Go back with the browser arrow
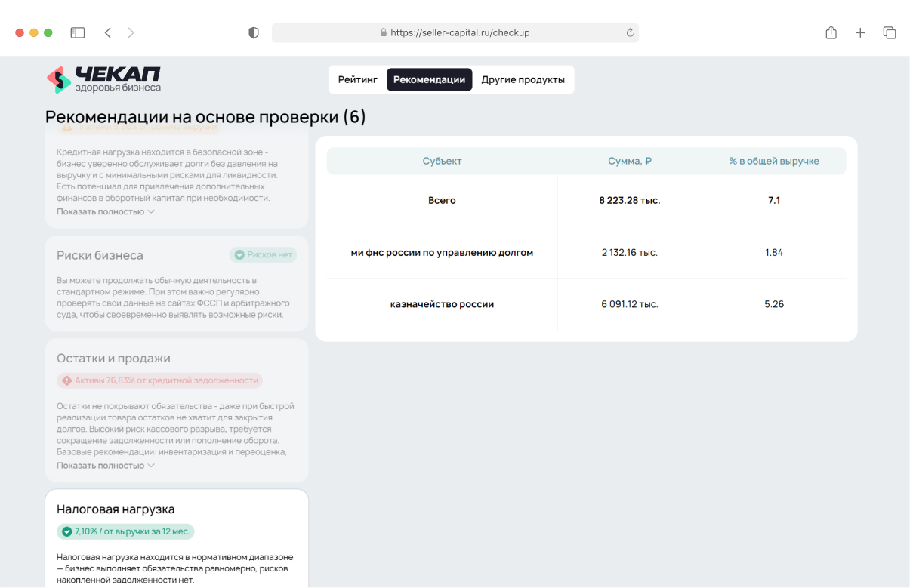Image resolution: width=910 pixels, height=588 pixels. (x=108, y=32)
